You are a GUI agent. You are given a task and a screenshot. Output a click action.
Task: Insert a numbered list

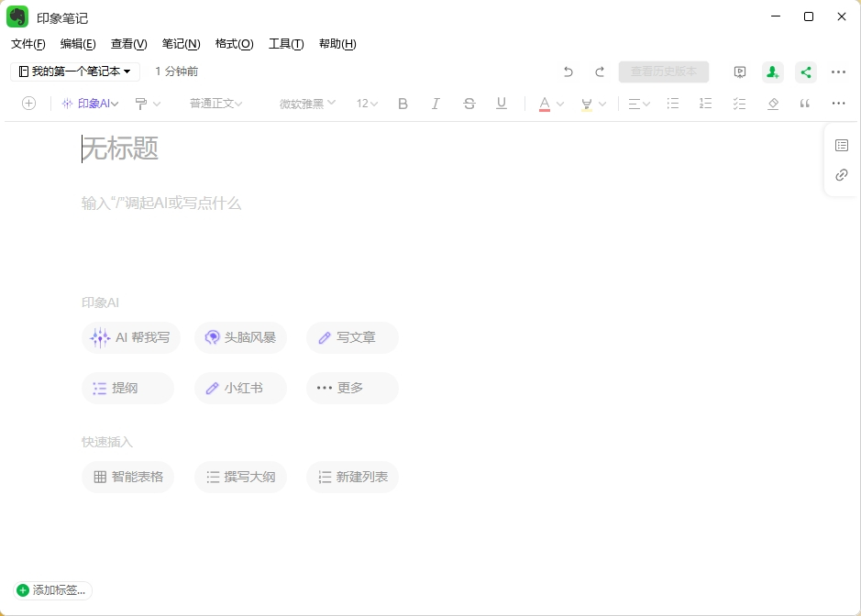pos(705,103)
